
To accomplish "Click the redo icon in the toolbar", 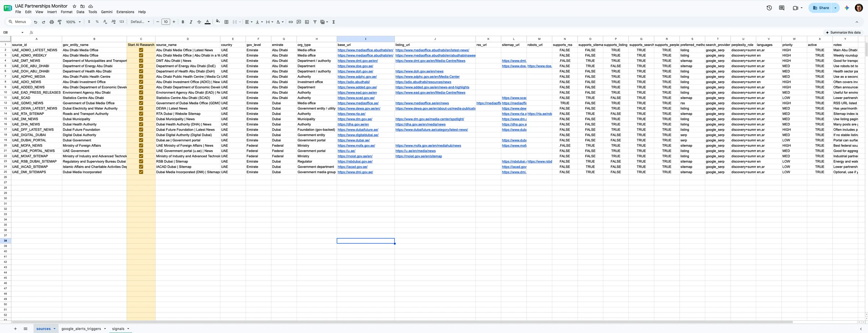I will click(43, 22).
